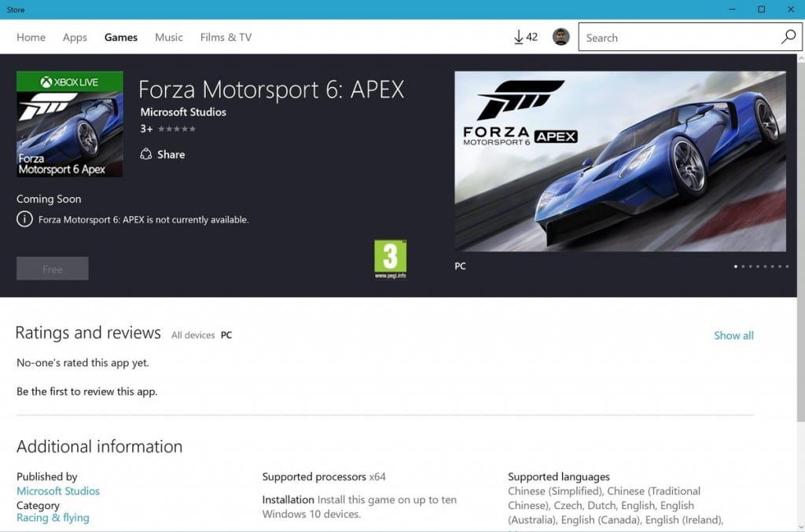Click the PC label under screenshot
The image size is (805, 532).
click(x=460, y=266)
